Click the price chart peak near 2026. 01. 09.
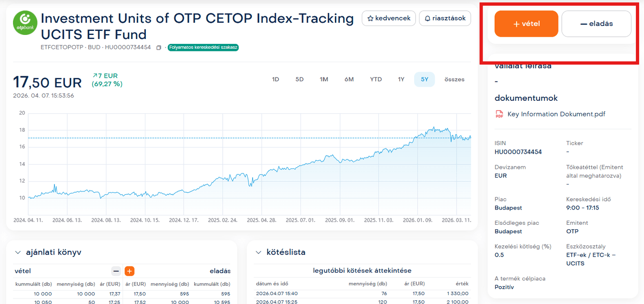 (x=432, y=128)
